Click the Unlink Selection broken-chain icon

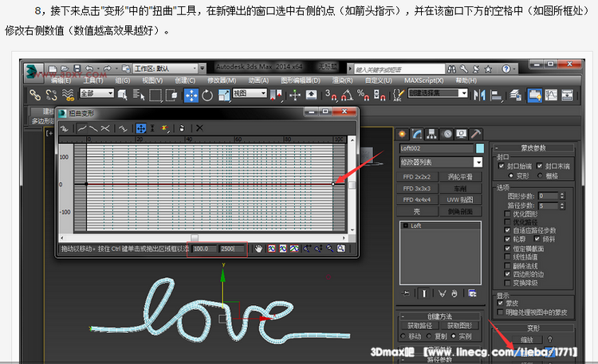point(51,95)
